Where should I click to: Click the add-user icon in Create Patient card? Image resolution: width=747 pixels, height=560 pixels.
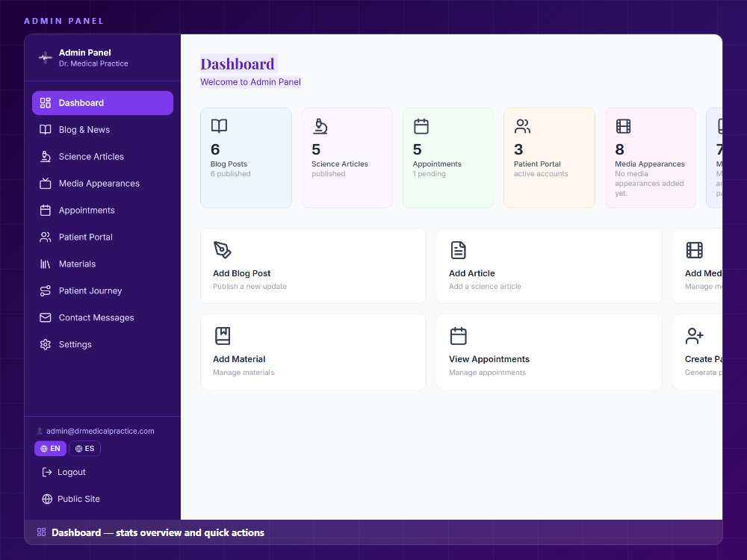[694, 336]
